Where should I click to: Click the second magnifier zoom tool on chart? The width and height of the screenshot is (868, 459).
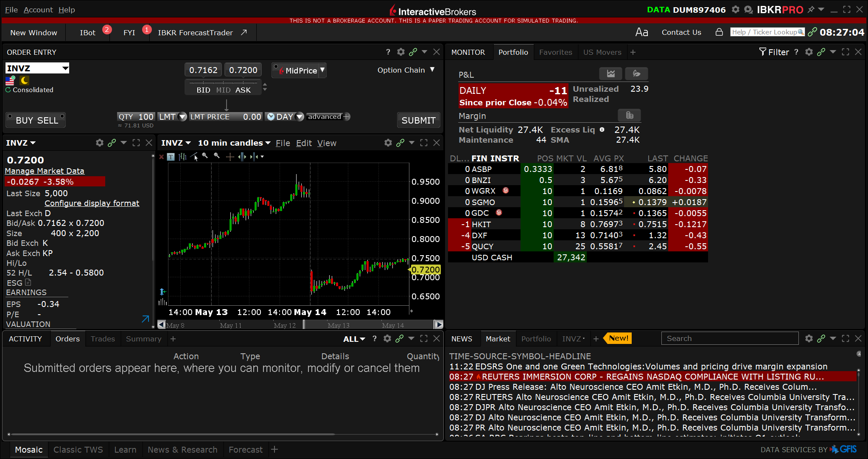click(x=217, y=156)
